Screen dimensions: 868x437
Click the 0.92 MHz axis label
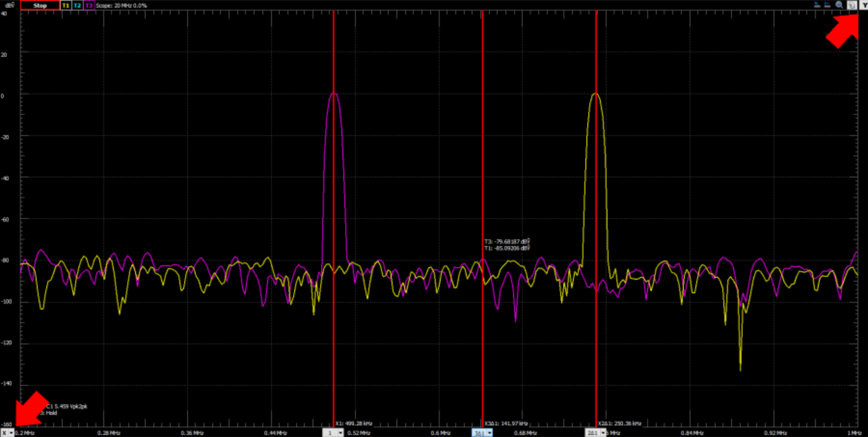(775, 433)
